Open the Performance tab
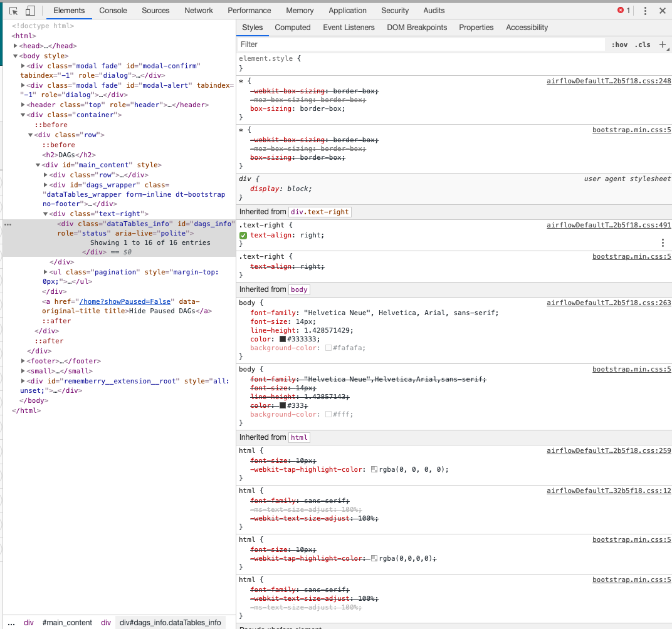 pos(249,11)
